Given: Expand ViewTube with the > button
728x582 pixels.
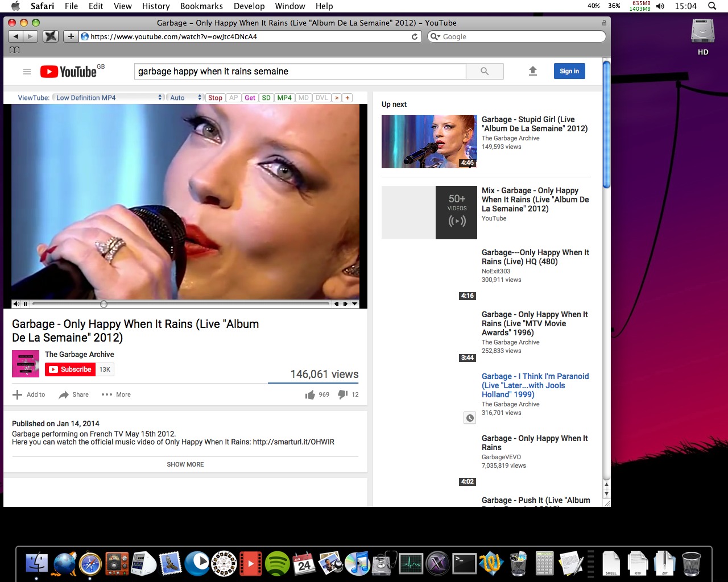Looking at the screenshot, I should pos(337,98).
